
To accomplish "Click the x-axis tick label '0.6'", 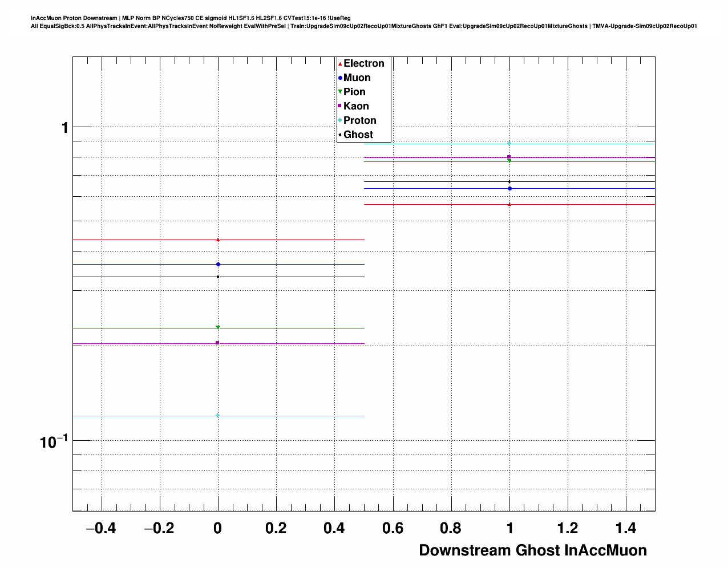I will (393, 529).
